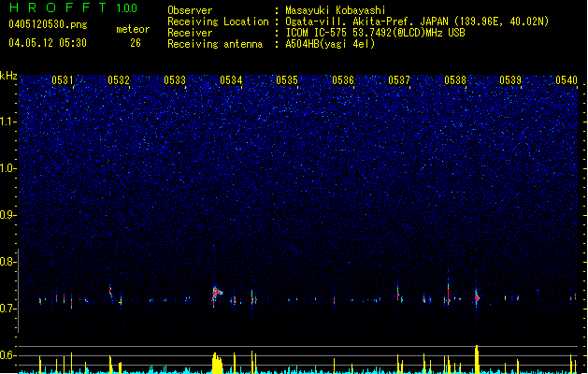Screen dimensions: 588x374
Task: Click the HROFFT 1.0.0 title text
Action: pyautogui.click(x=73, y=7)
